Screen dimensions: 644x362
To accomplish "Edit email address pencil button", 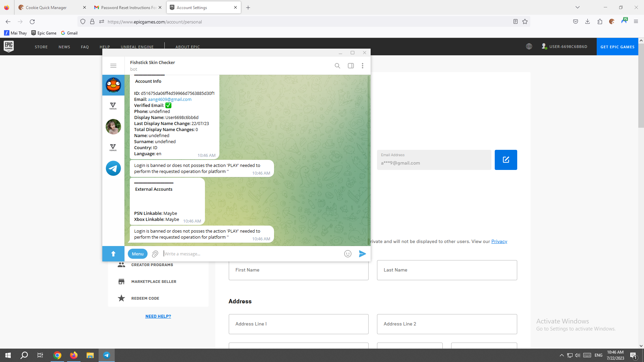I will (506, 160).
